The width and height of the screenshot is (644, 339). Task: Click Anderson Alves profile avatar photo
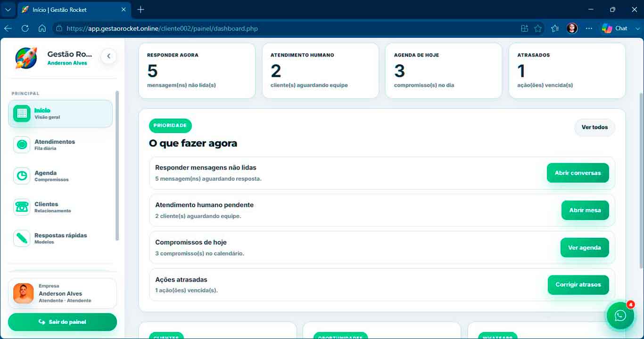[x=23, y=293]
